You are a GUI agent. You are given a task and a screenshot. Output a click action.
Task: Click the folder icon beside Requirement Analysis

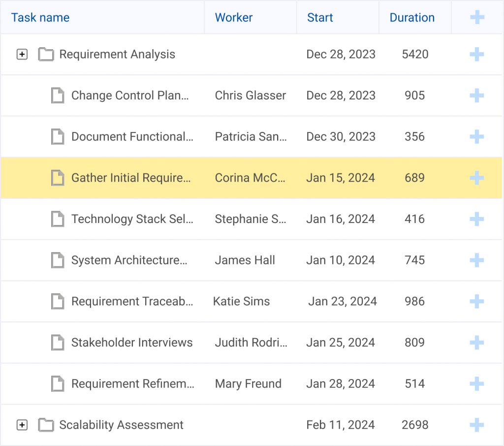(x=46, y=54)
